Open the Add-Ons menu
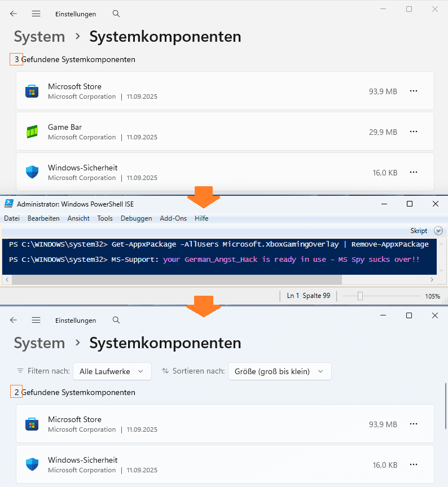The width and height of the screenshot is (448, 487). click(x=173, y=218)
